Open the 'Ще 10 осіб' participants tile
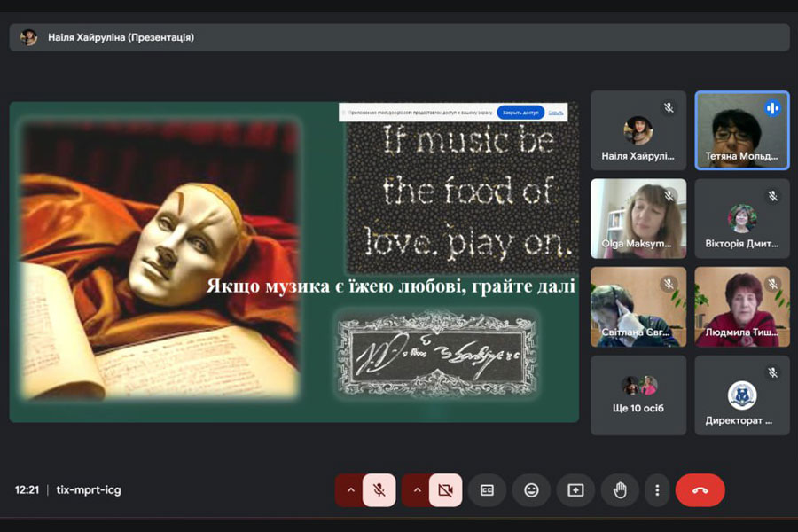 click(x=638, y=395)
